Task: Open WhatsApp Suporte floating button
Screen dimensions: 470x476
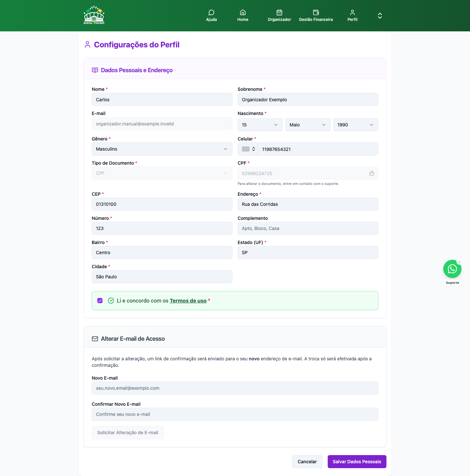Action: coord(452,269)
